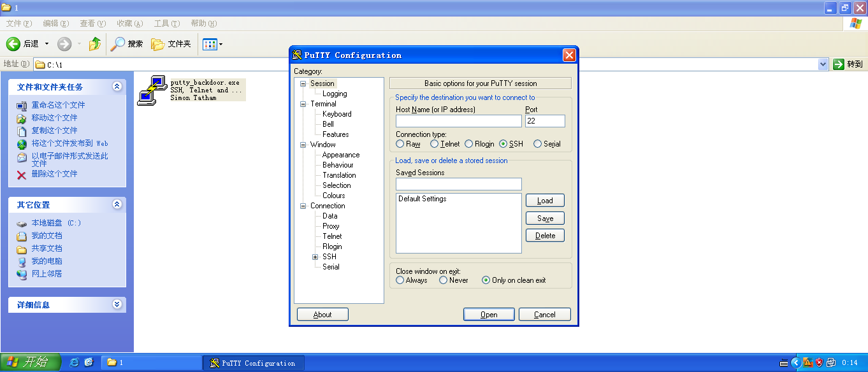The height and width of the screenshot is (372, 868).
Task: Collapse the Session tree node
Action: coord(303,83)
